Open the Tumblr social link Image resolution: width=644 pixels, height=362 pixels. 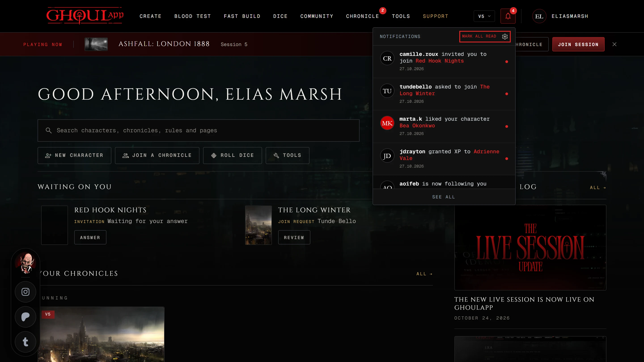[25, 342]
